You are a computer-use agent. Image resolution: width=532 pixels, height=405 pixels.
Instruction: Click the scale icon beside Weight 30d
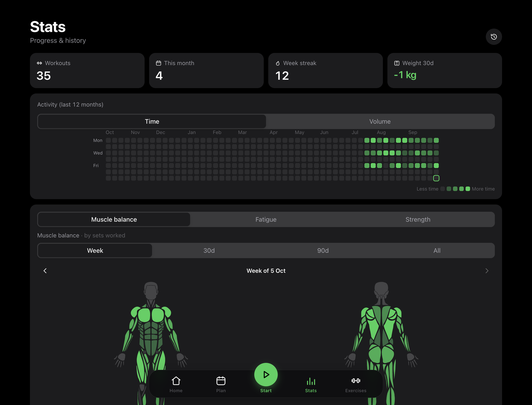(397, 63)
